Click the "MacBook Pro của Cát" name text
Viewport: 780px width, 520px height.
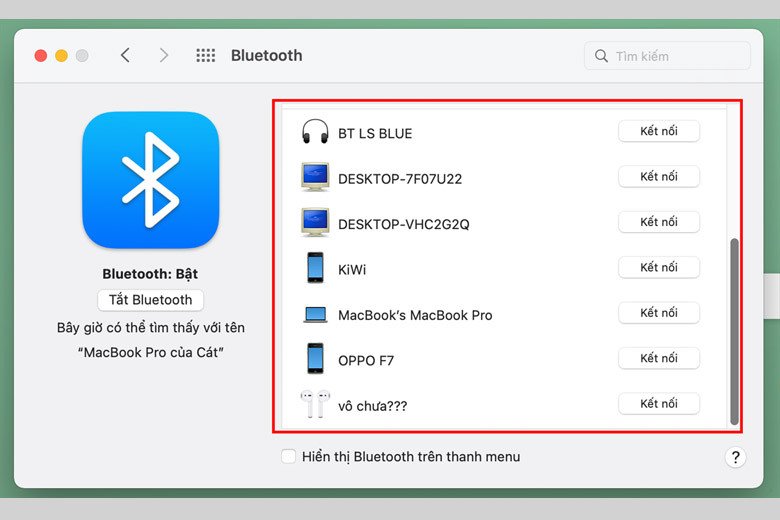point(151,353)
